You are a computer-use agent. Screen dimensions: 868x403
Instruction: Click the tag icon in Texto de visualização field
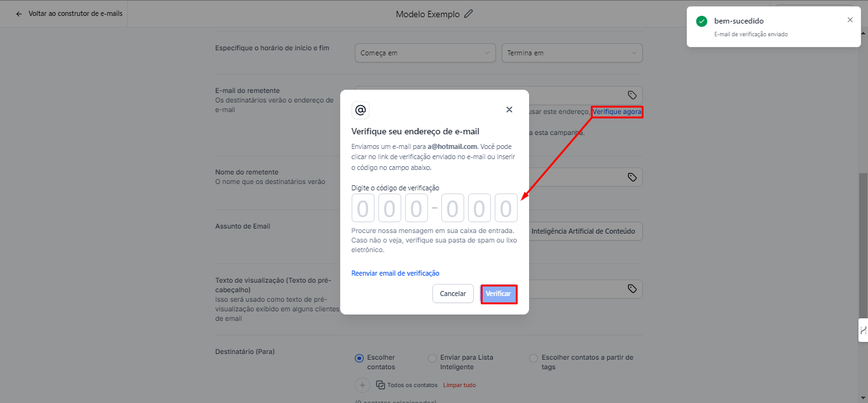pos(632,288)
